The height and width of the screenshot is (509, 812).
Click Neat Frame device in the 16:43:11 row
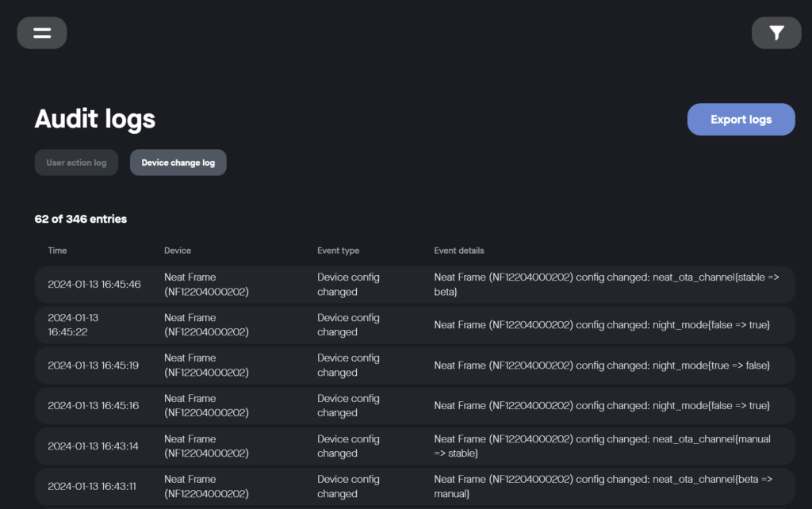(x=207, y=487)
